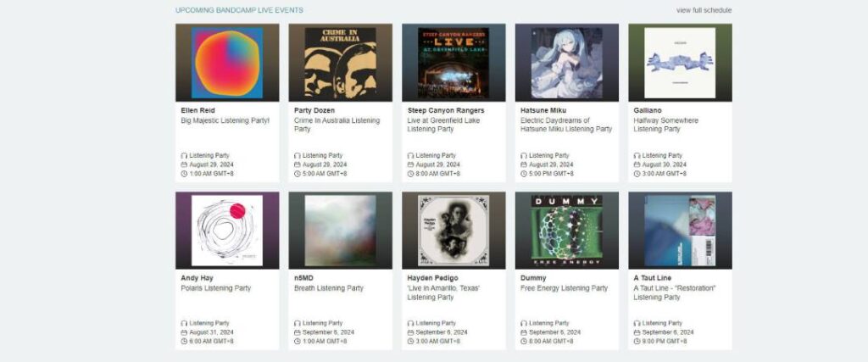
Task: Open the Galliano Halfway Somewhere cover image
Action: tap(680, 63)
